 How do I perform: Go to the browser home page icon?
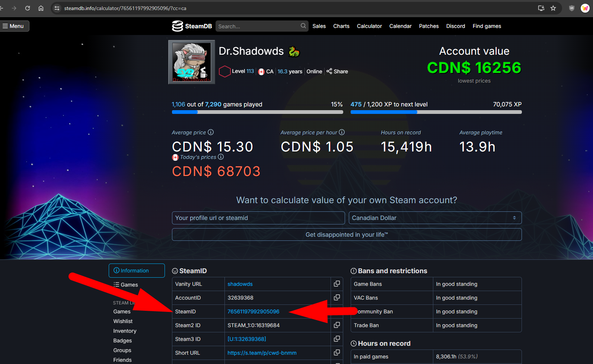41,8
